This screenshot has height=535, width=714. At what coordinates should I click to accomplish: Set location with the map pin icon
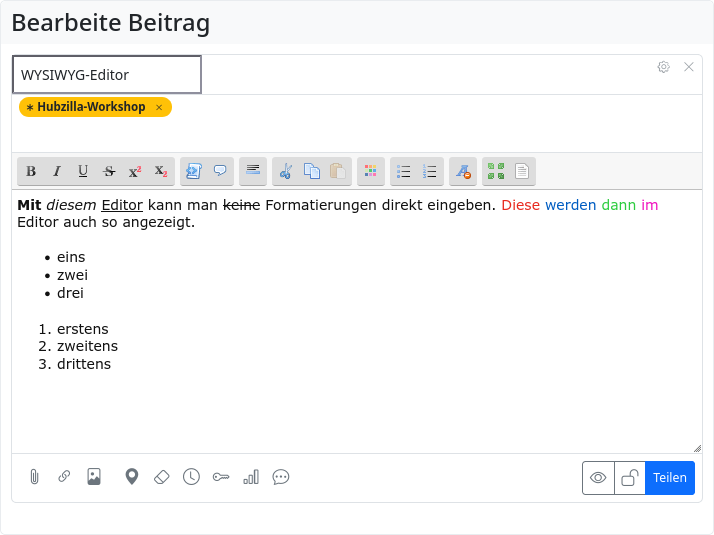coord(131,477)
